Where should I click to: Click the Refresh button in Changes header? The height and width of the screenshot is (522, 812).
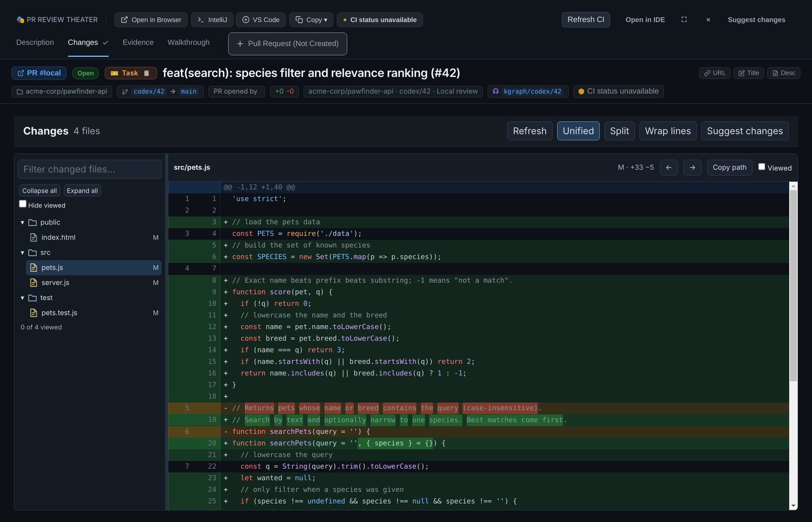[530, 131]
